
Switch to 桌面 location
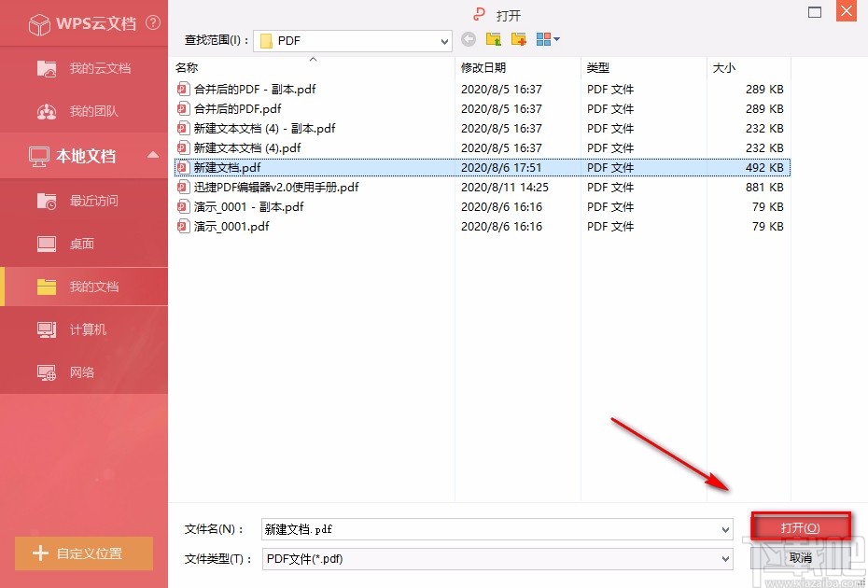(x=81, y=243)
